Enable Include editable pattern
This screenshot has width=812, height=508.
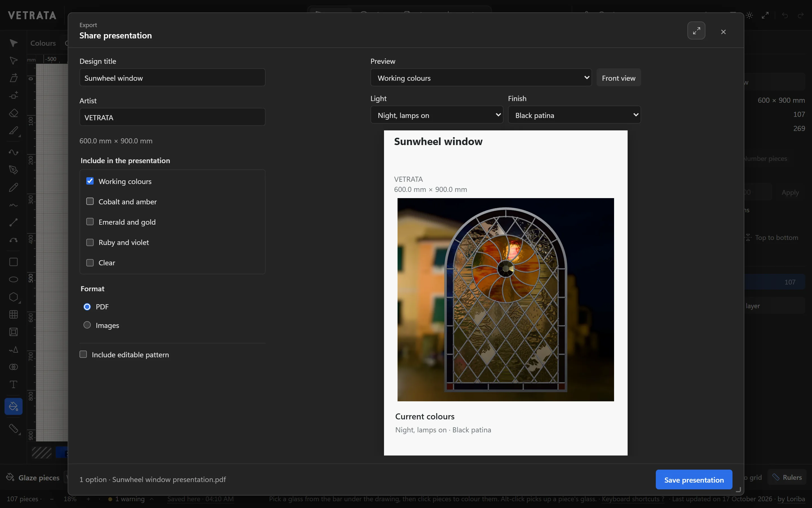click(x=83, y=354)
